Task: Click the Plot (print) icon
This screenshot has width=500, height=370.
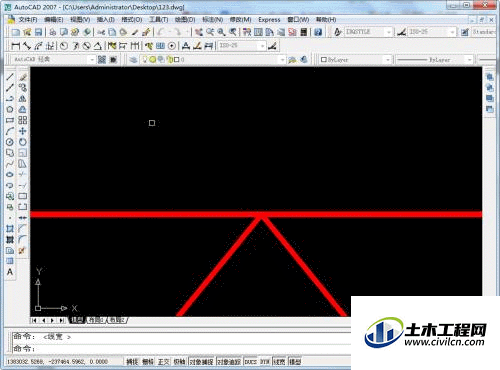Action: point(53,32)
